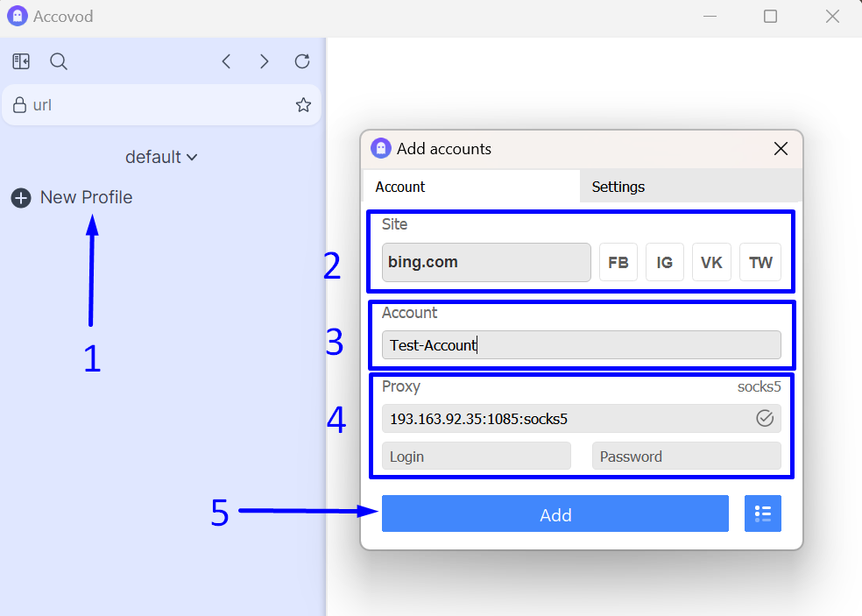Switch to the Settings tab
Screen dimensions: 862x616
click(x=618, y=187)
